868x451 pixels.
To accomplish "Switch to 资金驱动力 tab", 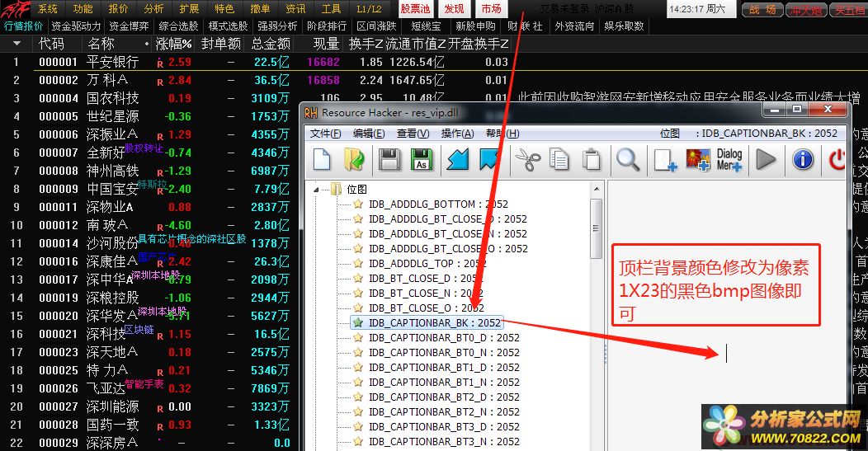I will pos(77,26).
